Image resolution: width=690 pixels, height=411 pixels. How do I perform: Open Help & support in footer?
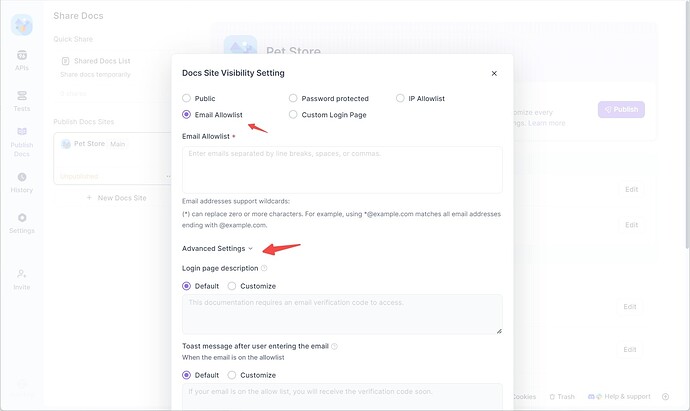click(x=620, y=397)
